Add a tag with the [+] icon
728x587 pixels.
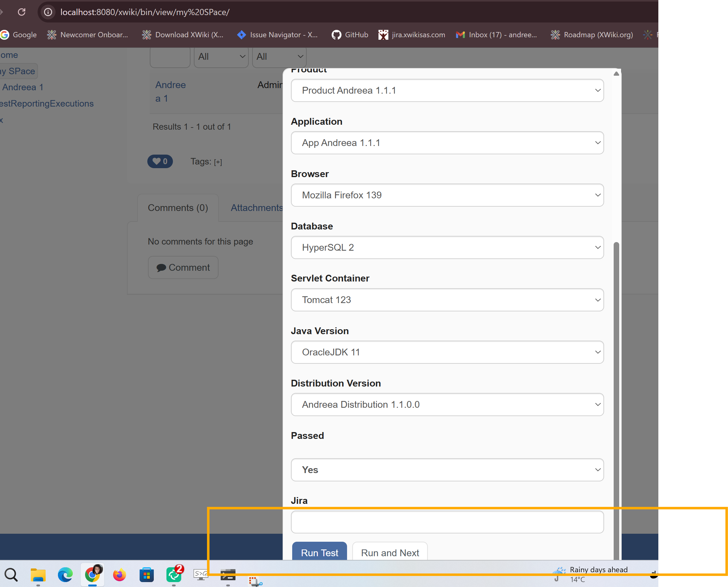coord(218,162)
